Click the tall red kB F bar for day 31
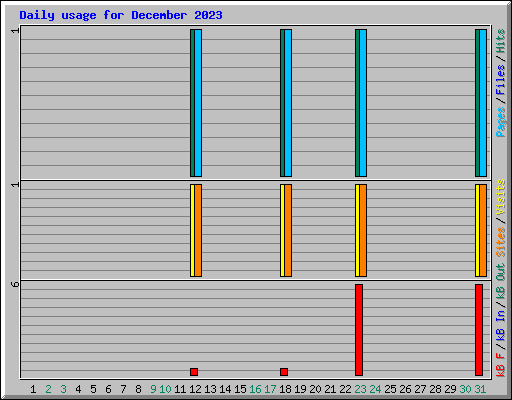 [x=479, y=330]
